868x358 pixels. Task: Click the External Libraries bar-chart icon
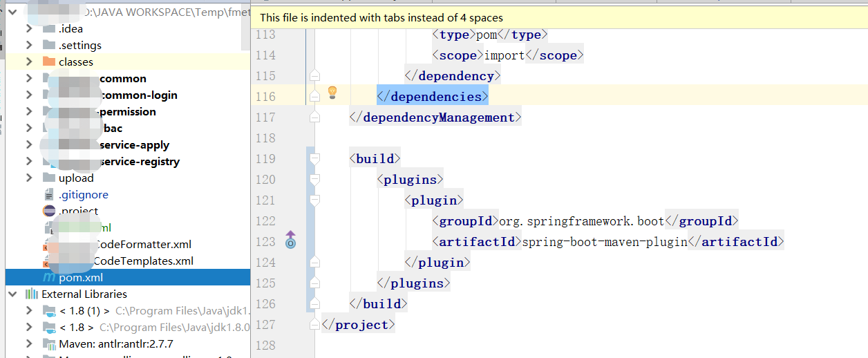click(x=32, y=294)
